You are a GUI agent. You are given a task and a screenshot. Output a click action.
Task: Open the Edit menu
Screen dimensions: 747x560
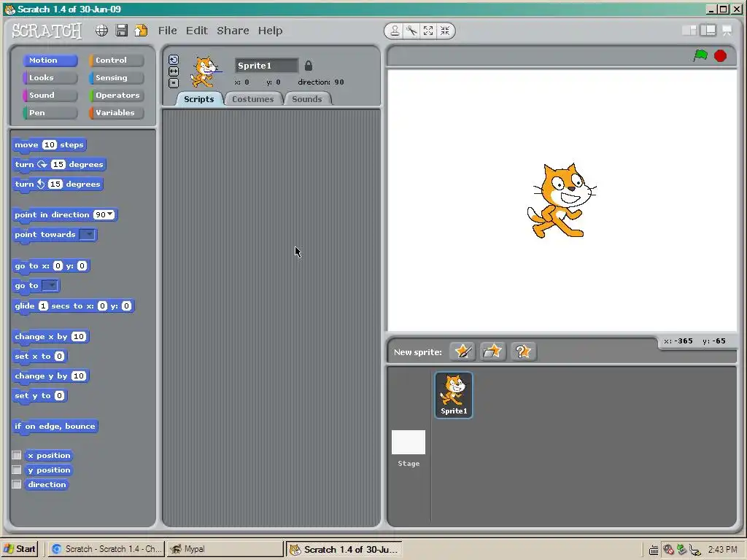coord(197,31)
